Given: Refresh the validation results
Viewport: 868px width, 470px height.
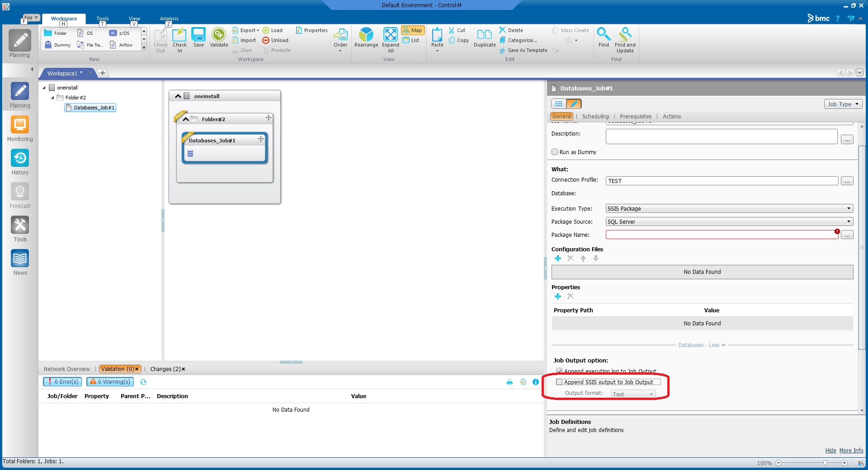Looking at the screenshot, I should click(143, 382).
